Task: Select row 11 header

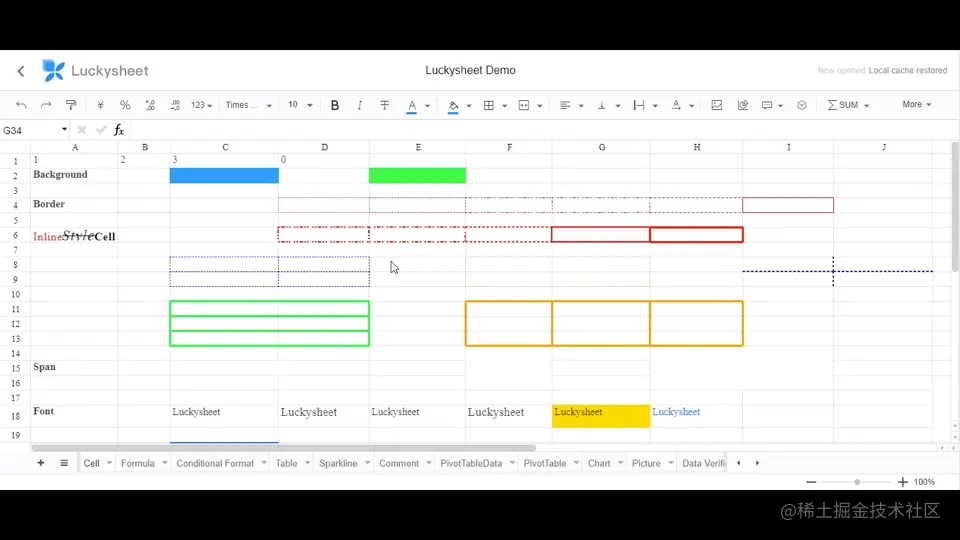Action: 16,309
